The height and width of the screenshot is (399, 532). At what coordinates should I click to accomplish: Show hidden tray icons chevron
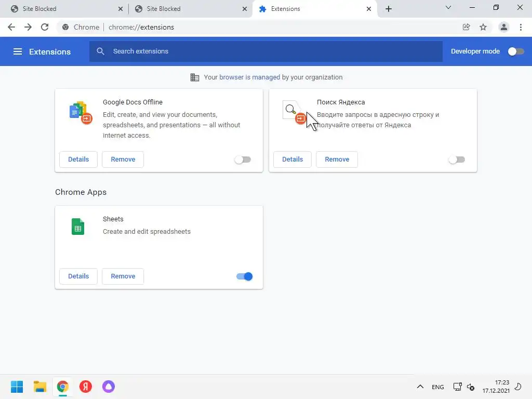coord(420,387)
